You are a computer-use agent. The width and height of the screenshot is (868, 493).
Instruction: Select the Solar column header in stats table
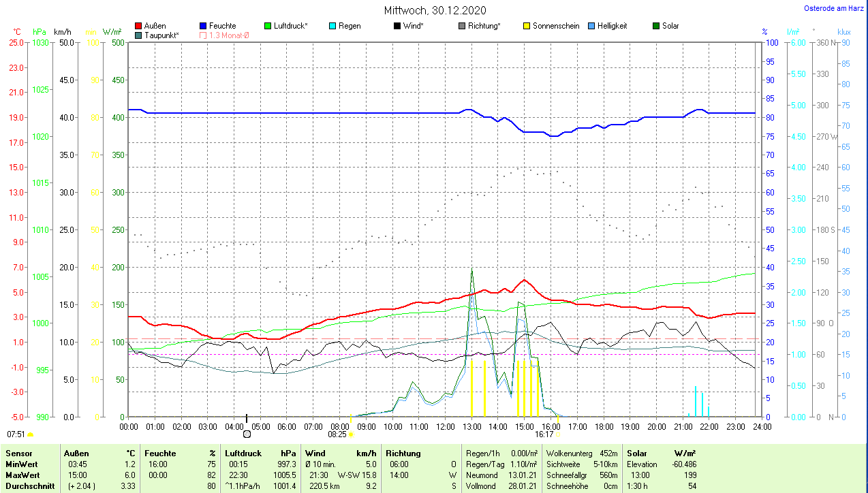(637, 454)
